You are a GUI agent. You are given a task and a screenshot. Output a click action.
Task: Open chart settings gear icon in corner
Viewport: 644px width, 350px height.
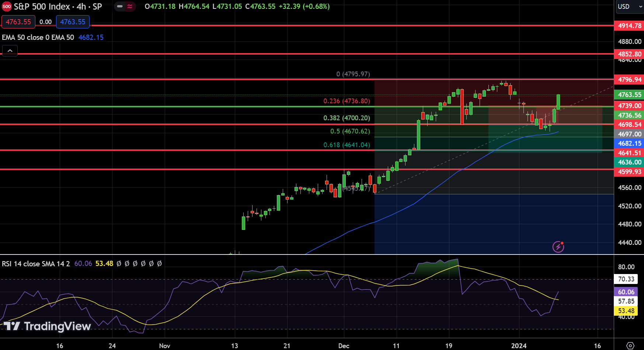630,346
